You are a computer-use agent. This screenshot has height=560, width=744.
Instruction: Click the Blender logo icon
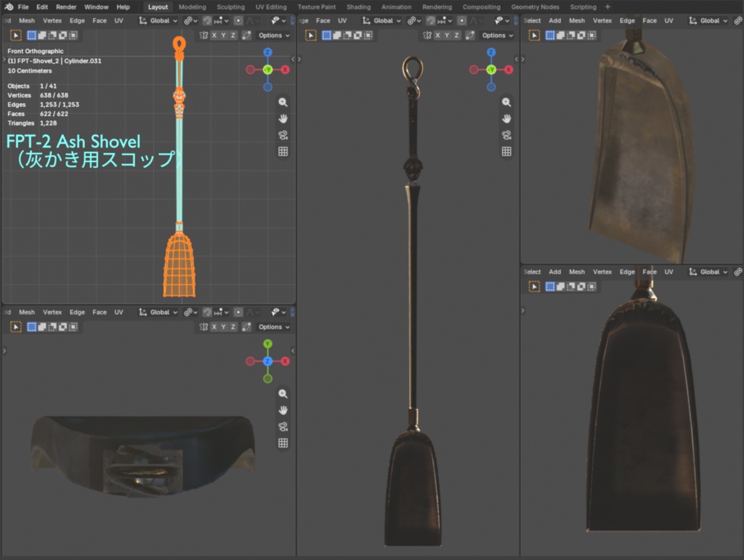click(x=9, y=7)
